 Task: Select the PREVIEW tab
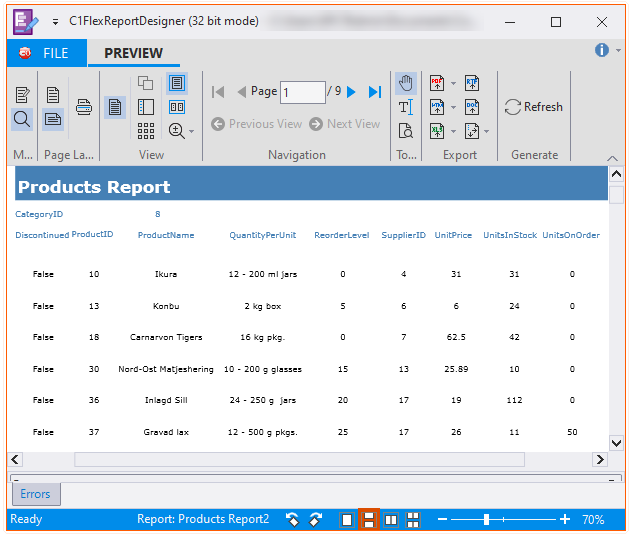pos(133,53)
